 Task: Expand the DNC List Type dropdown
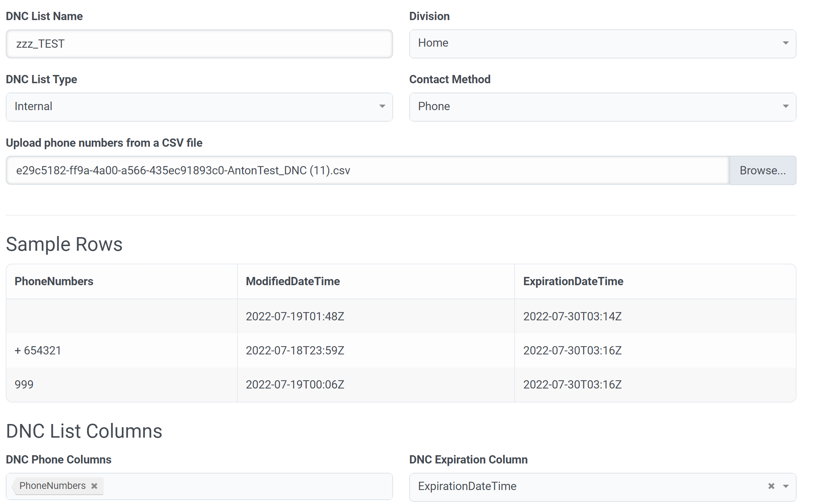[199, 107]
